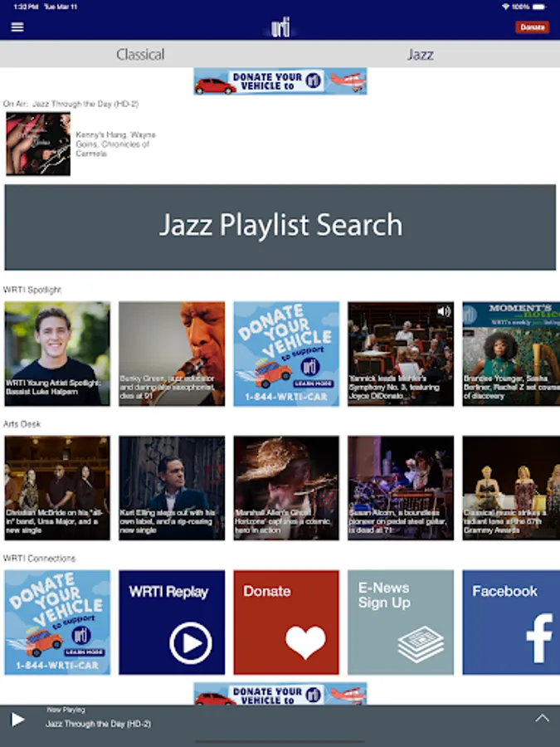Tap the status bar clock 1:32 PM
This screenshot has height=747, width=560.
(x=27, y=7)
